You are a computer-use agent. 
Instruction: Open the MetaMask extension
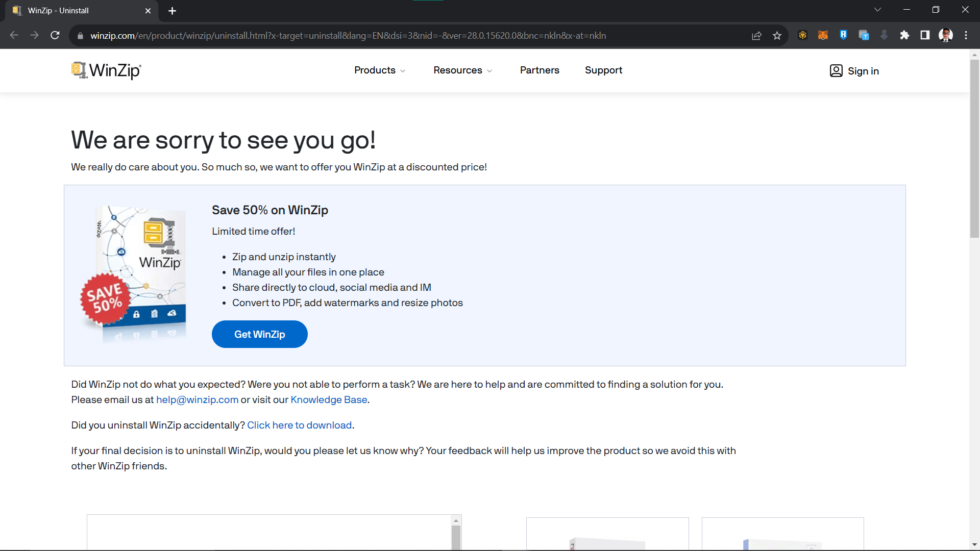822,35
